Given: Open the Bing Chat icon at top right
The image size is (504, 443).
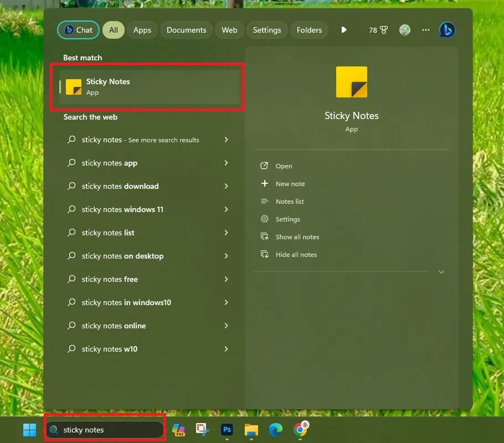Looking at the screenshot, I should (447, 30).
